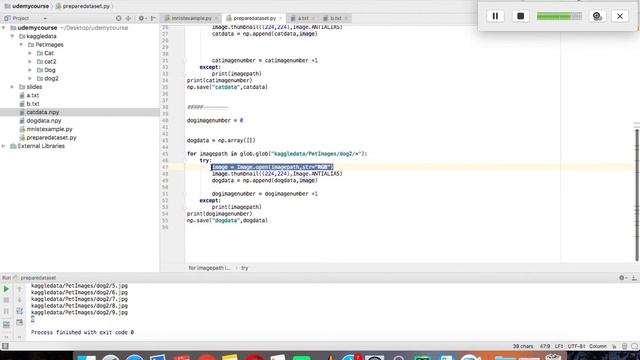Pause the screen recording
Screen dimensions: 640x360
495,16
